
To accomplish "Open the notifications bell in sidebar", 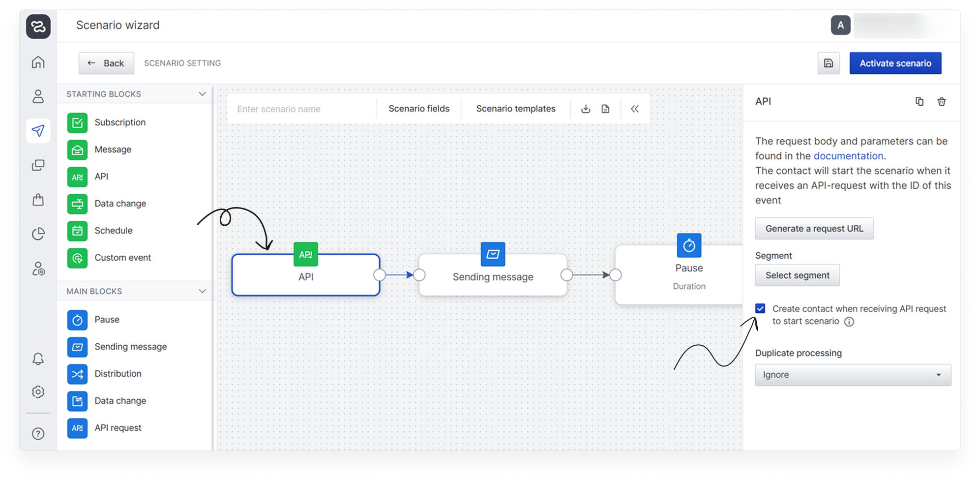I will pyautogui.click(x=38, y=359).
